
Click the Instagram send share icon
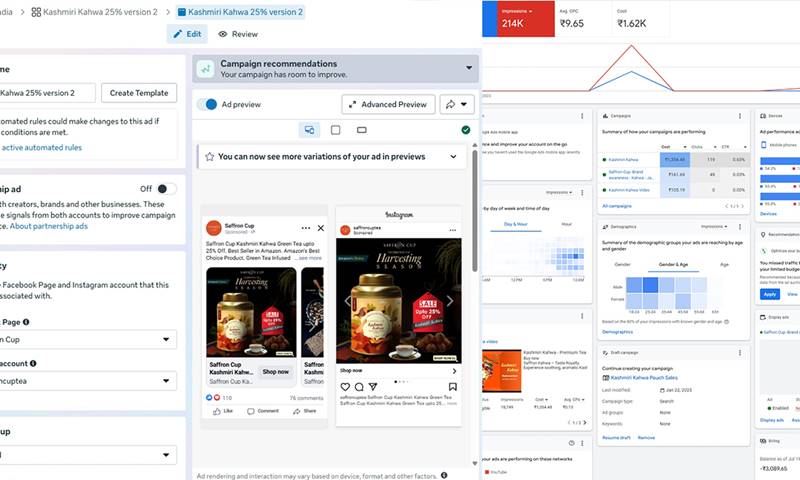coord(373,387)
